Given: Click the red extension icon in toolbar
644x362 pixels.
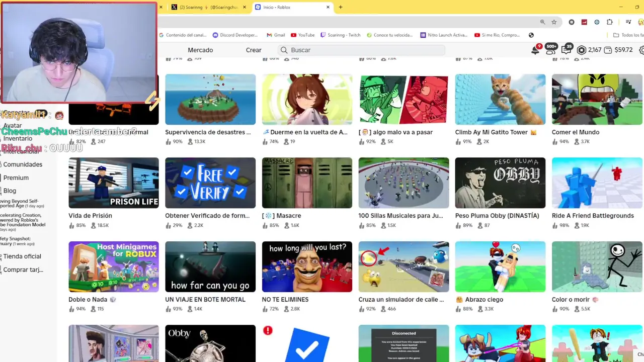Looking at the screenshot, I should tap(584, 22).
